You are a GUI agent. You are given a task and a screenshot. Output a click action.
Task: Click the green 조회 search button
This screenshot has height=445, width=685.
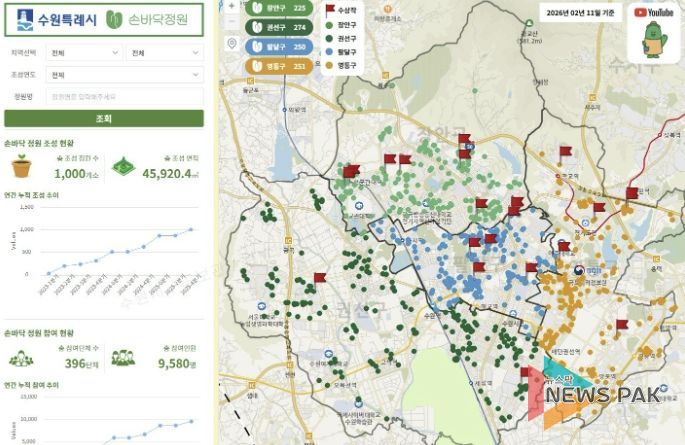coord(103,119)
